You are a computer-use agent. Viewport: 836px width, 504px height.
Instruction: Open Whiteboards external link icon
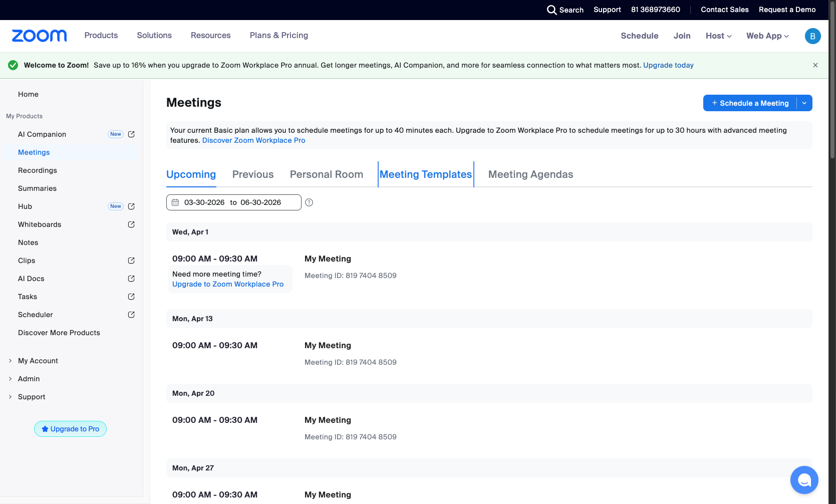pyautogui.click(x=131, y=224)
